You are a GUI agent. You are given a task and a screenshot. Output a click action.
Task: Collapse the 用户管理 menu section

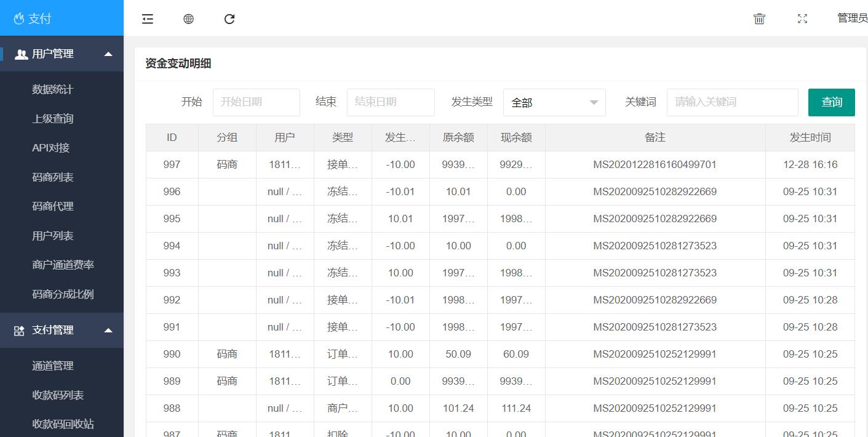108,54
